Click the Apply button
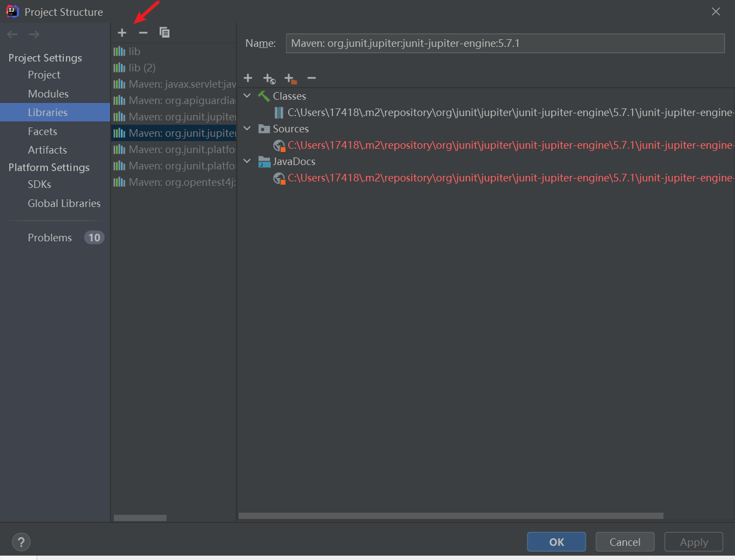735x560 pixels. [694, 542]
